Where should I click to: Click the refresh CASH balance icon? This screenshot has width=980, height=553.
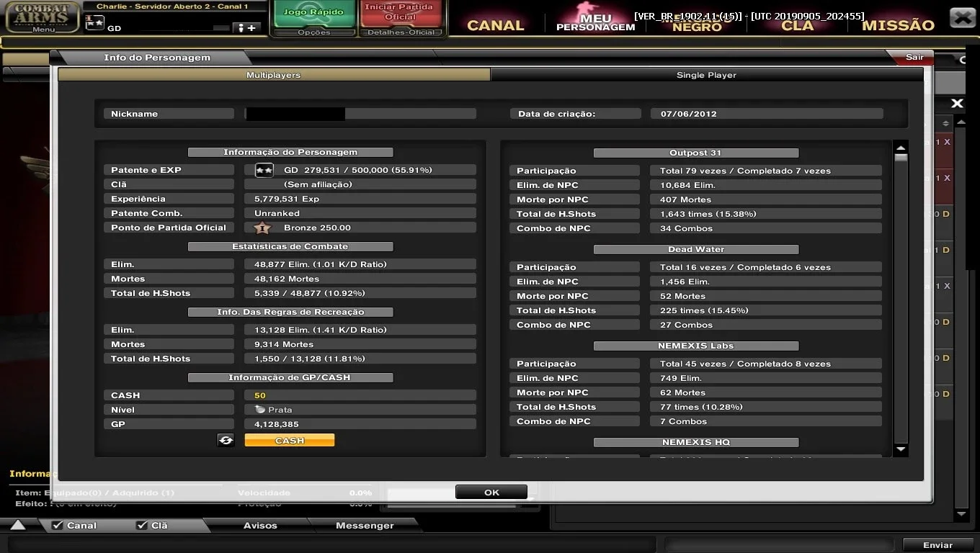point(226,440)
